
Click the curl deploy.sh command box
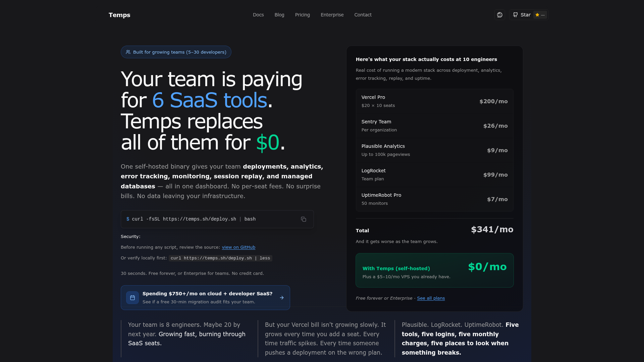click(x=217, y=219)
